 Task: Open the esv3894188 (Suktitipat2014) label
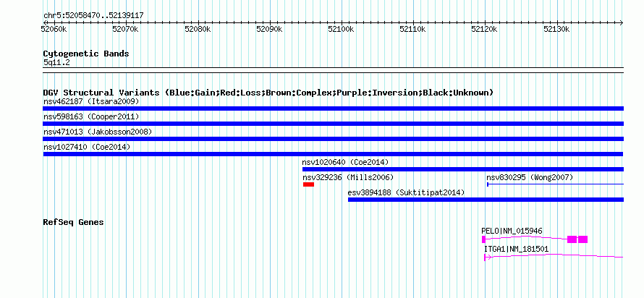[406, 192]
